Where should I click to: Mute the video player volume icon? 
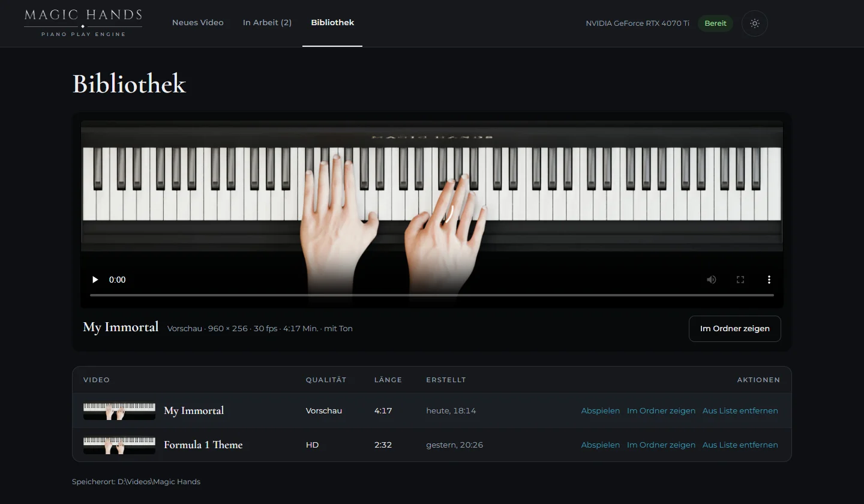(x=712, y=280)
